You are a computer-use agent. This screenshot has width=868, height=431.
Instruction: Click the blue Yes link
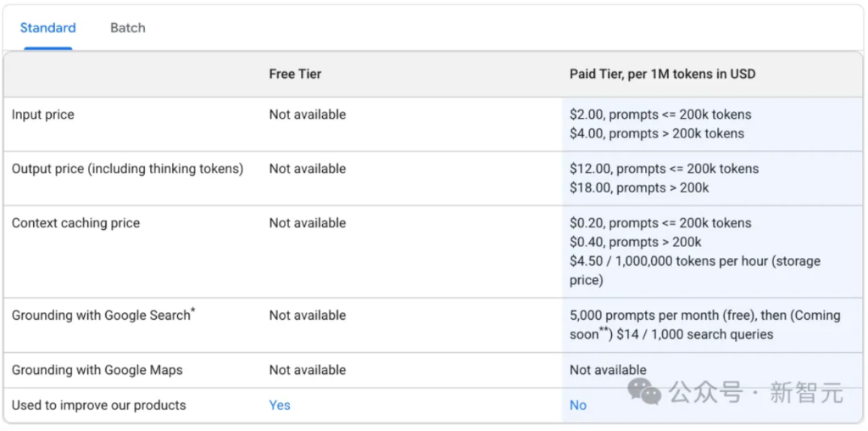coord(280,406)
